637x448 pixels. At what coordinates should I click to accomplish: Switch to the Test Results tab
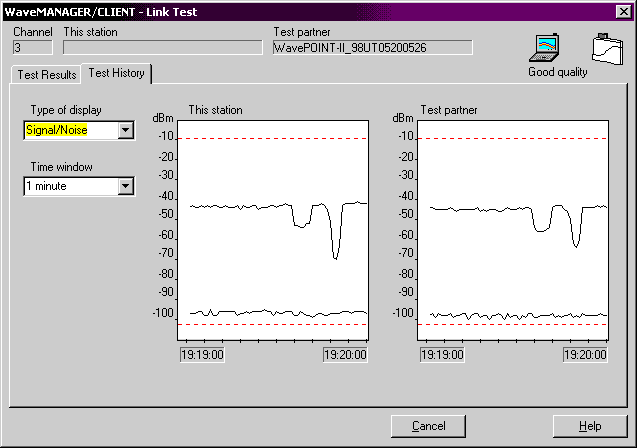46,75
